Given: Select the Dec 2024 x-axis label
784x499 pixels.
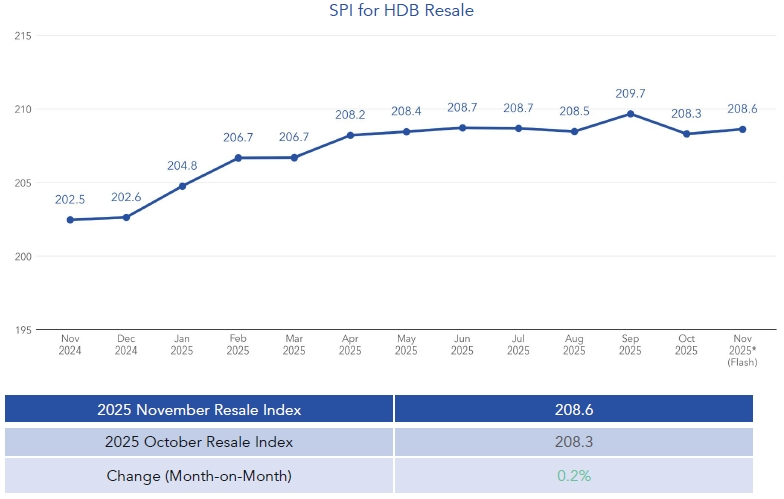Looking at the screenshot, I should (x=126, y=345).
